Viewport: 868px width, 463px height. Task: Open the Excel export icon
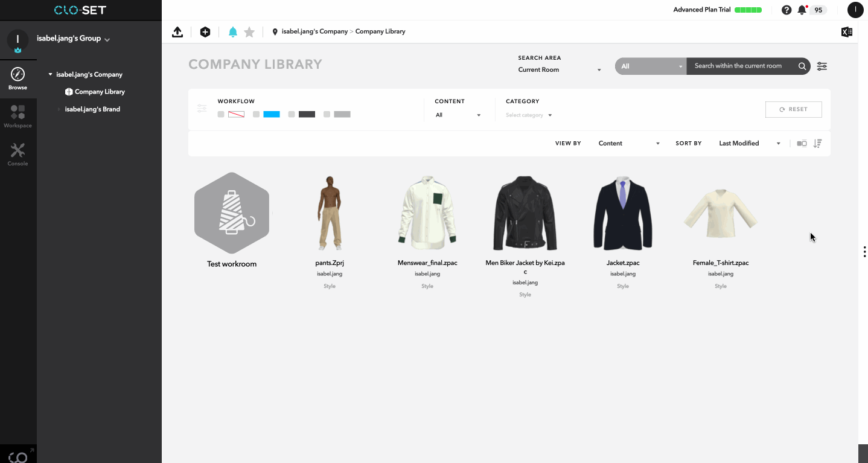click(846, 31)
